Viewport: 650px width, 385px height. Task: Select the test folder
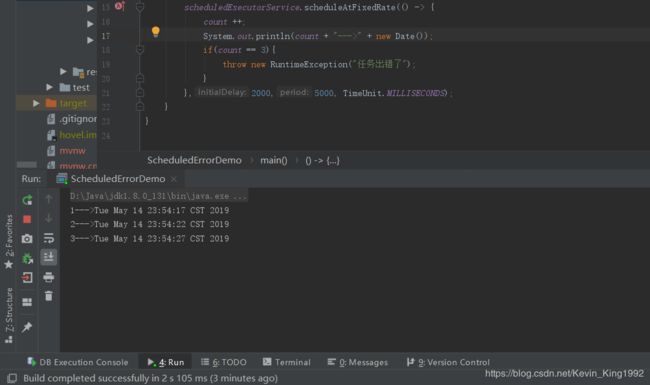click(x=74, y=87)
